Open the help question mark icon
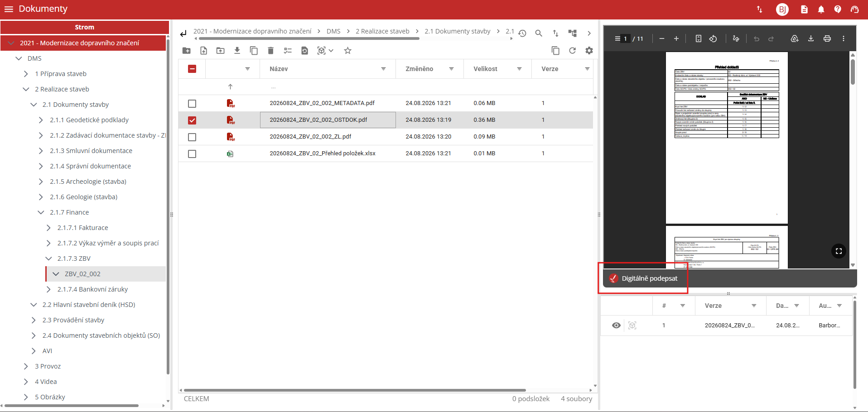Screen dimensions: 868x412 pyautogui.click(x=838, y=10)
